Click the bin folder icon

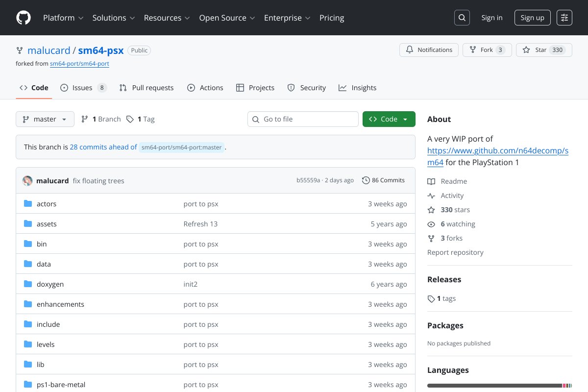click(x=28, y=244)
